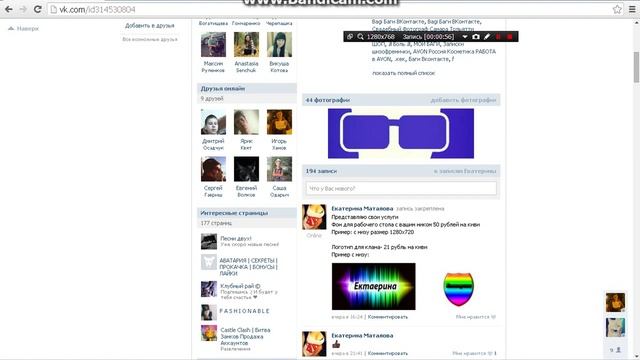The image size is (640, 360).
Task: Open the Песни двух page link
Action: 236,238
